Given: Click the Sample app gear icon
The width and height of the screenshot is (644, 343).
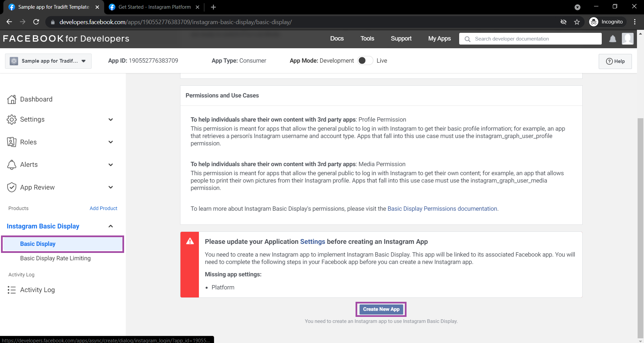Looking at the screenshot, I should tap(14, 61).
